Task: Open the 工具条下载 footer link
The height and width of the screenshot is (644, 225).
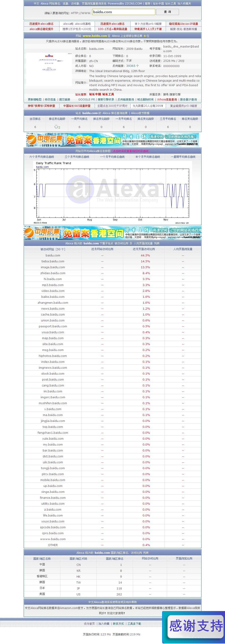Action: (x=134, y=624)
